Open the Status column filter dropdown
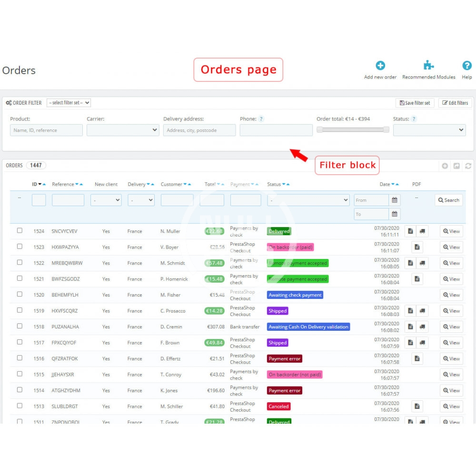Viewport: 476px width, 476px height. click(x=308, y=200)
